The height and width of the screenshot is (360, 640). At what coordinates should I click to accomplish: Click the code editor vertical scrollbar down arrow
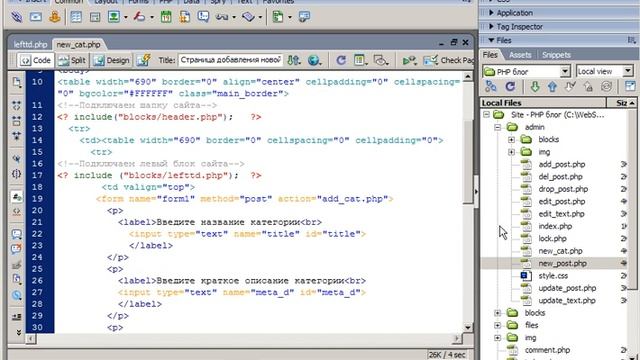(468, 327)
